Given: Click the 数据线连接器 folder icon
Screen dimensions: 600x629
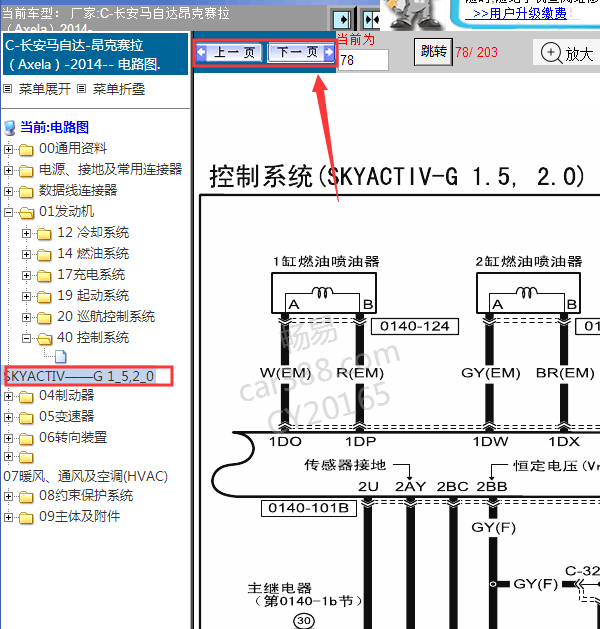Looking at the screenshot, I should coord(26,192).
